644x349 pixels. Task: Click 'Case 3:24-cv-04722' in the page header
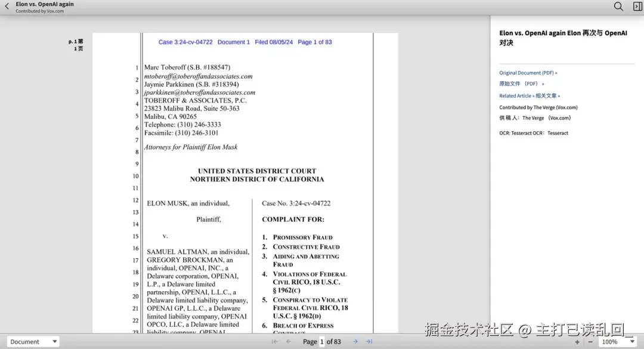[x=185, y=42]
